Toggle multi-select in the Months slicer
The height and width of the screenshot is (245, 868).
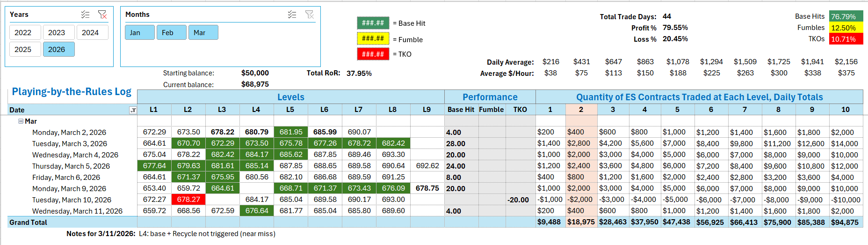coord(292,15)
